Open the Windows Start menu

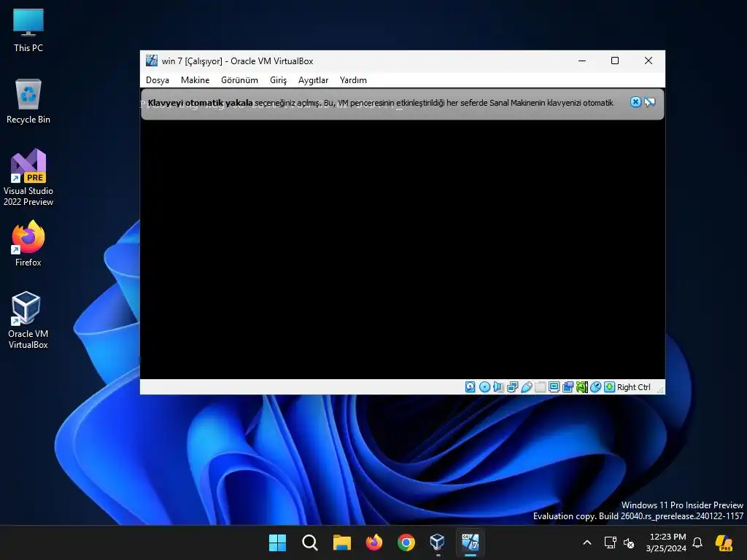click(x=278, y=542)
